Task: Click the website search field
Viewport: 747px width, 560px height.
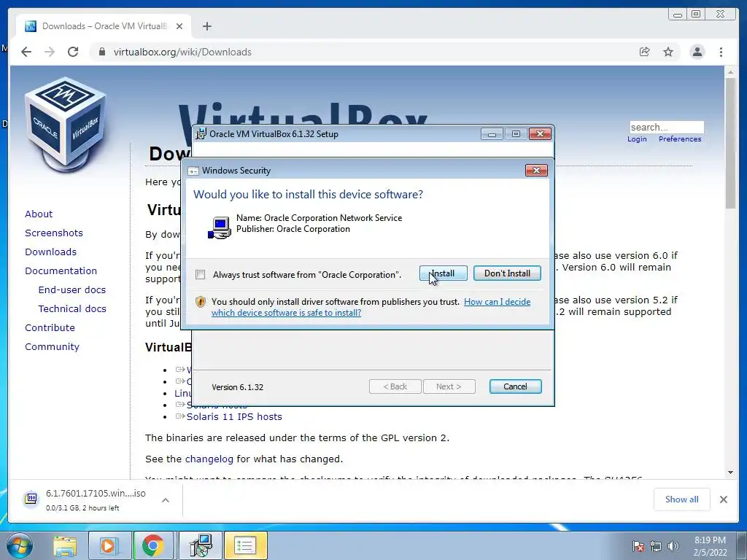Action: point(667,127)
